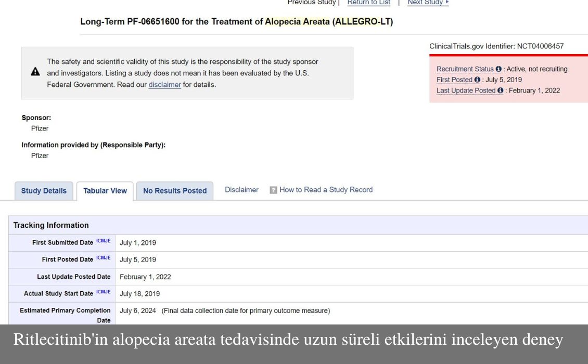
Task: Click the Tracking Information section header
Action: pyautogui.click(x=51, y=225)
